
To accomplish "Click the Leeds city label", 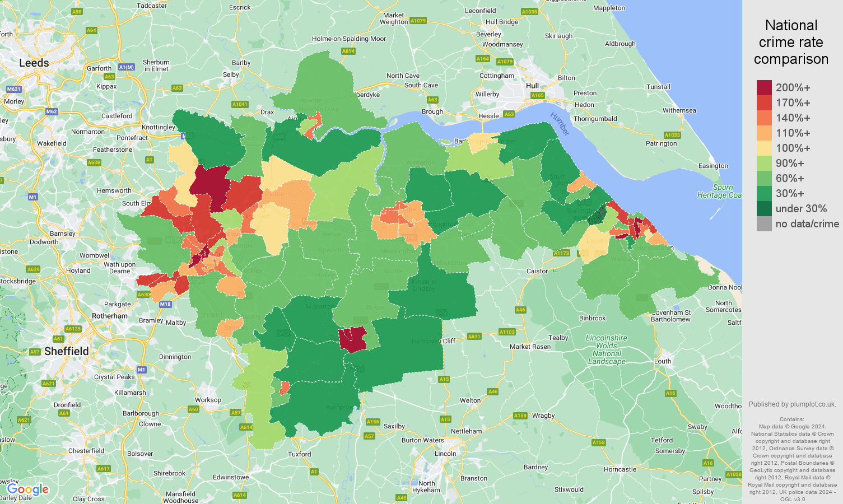I will pyautogui.click(x=34, y=63).
